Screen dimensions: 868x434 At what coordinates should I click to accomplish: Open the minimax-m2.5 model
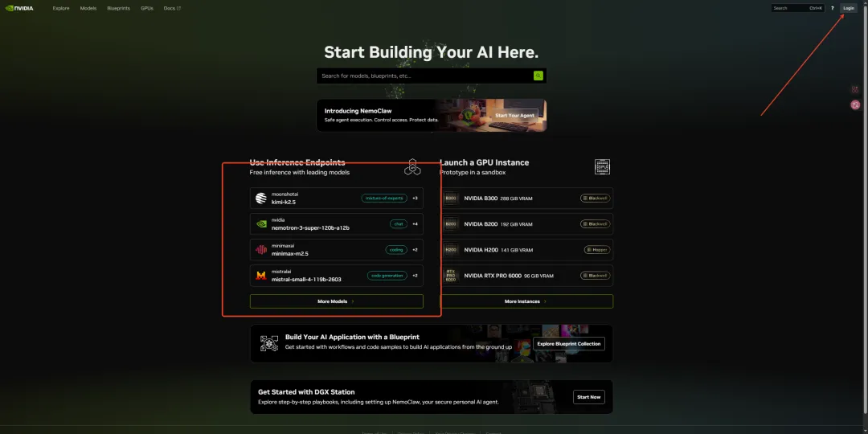click(x=337, y=250)
